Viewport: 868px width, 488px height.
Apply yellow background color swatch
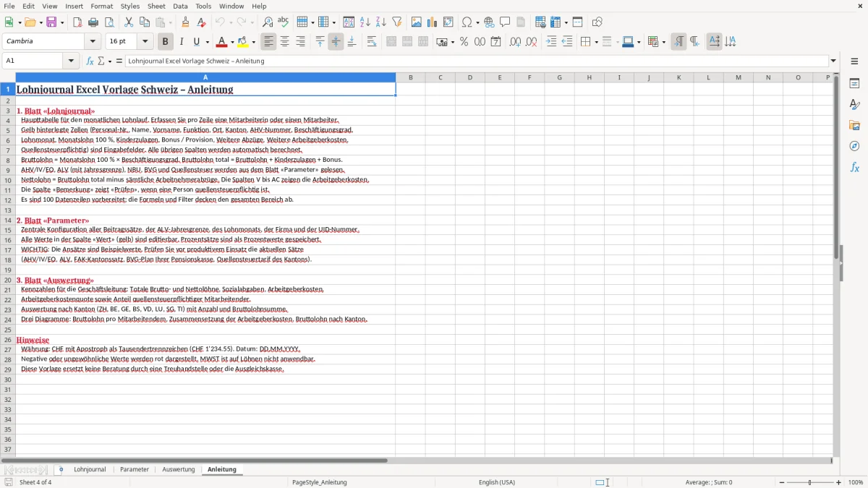243,42
